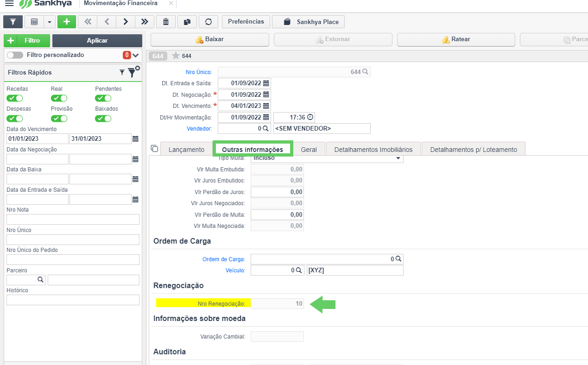The height and width of the screenshot is (365, 588).
Task: Click the Nro Único link label
Action: 199,72
